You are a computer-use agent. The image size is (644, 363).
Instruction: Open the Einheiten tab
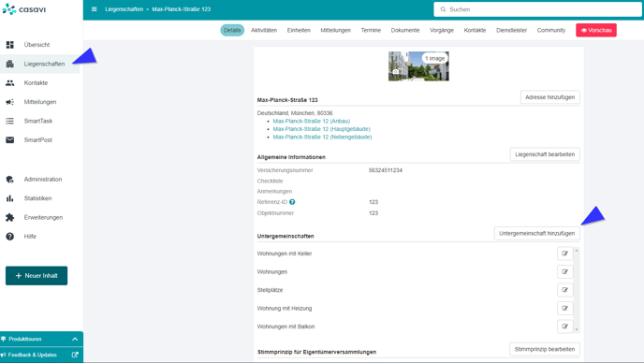click(299, 30)
